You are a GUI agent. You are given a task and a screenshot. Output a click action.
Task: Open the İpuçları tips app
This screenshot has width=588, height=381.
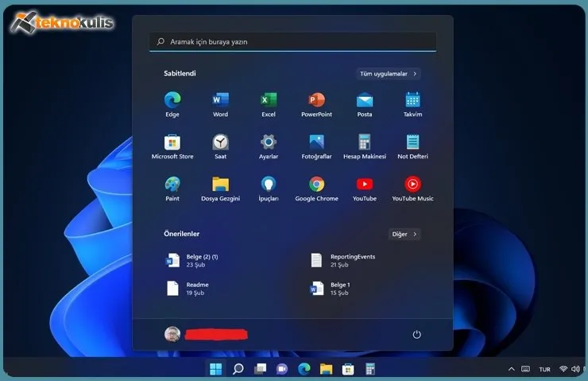269,189
